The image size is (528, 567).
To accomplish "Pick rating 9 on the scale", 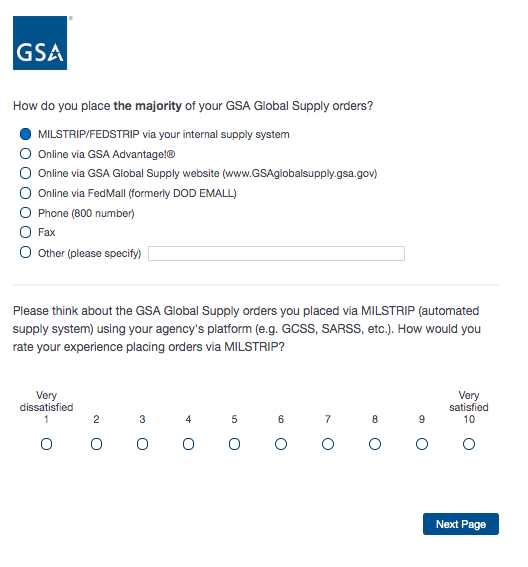I will pyautogui.click(x=422, y=444).
